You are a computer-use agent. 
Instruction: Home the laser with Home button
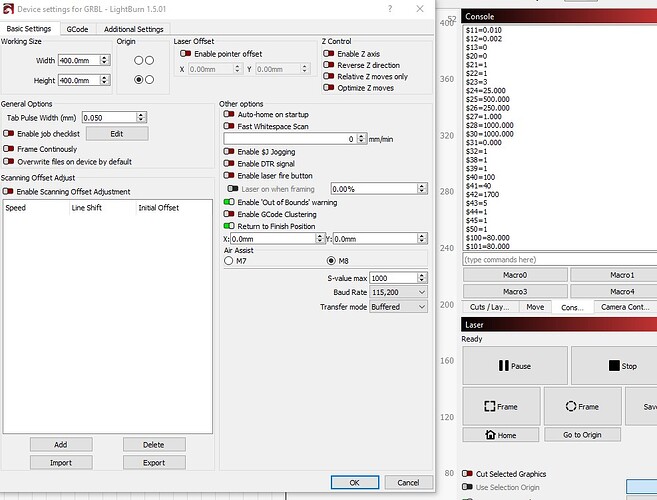pos(501,435)
